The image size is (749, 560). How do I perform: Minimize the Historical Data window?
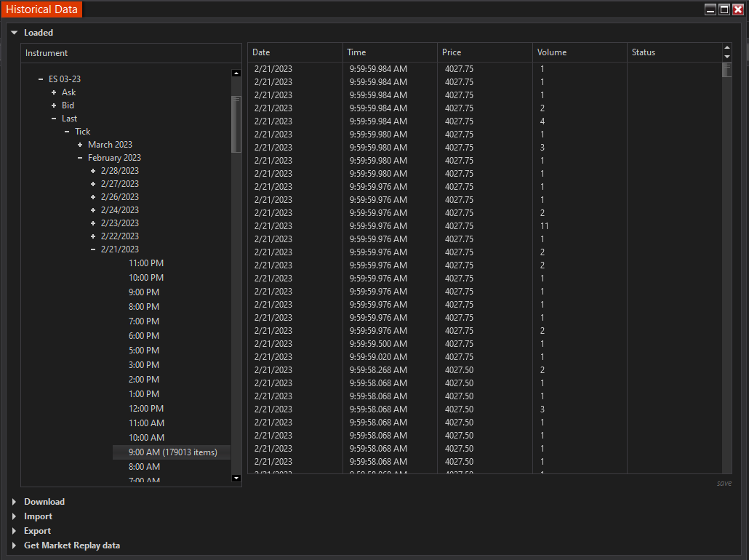click(710, 9)
